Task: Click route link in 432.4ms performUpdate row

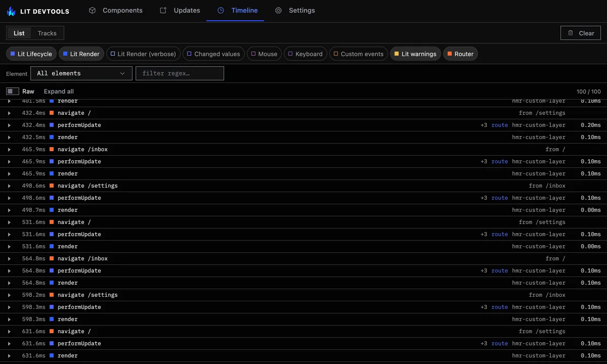Action: [x=499, y=125]
